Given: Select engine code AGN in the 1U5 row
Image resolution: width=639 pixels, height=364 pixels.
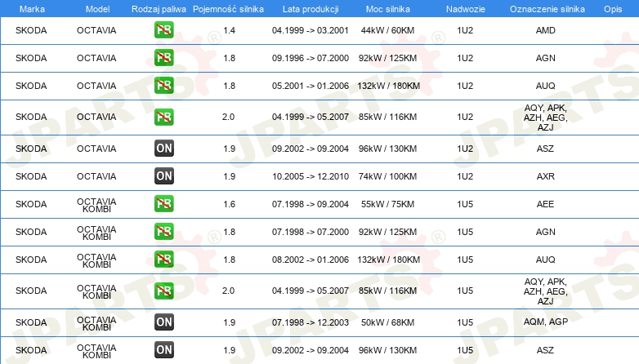Looking at the screenshot, I should pos(545,232).
